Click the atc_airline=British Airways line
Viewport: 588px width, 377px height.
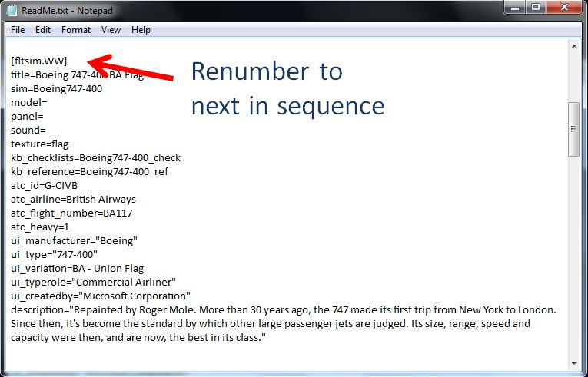[x=74, y=200]
